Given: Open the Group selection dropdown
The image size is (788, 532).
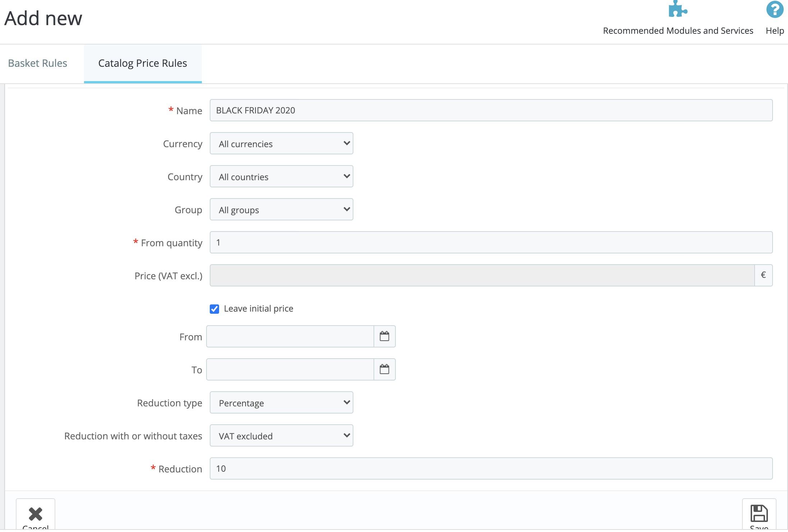Looking at the screenshot, I should tap(281, 210).
